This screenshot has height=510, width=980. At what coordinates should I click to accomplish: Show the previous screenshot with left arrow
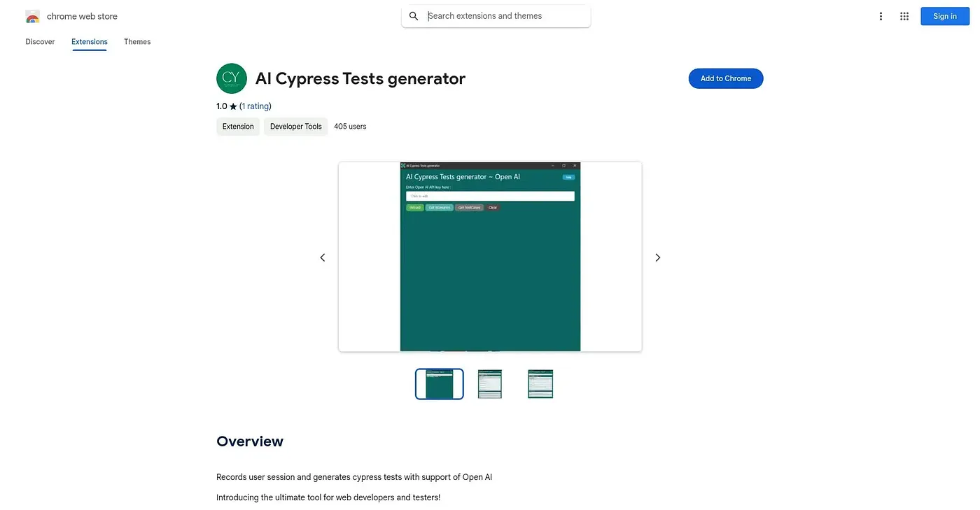pos(323,257)
